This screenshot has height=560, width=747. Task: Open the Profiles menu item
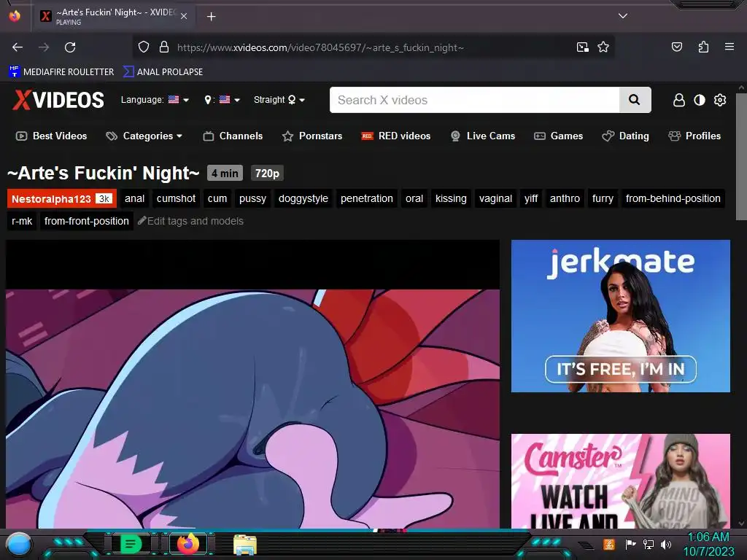[694, 136]
